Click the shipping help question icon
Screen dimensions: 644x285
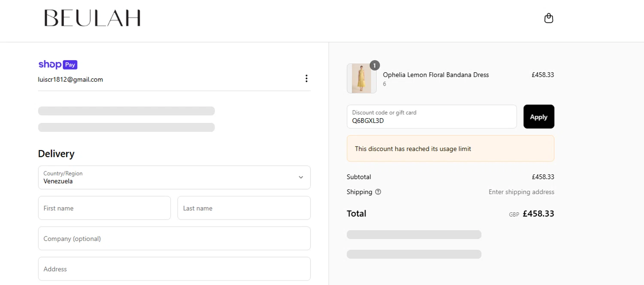click(378, 192)
